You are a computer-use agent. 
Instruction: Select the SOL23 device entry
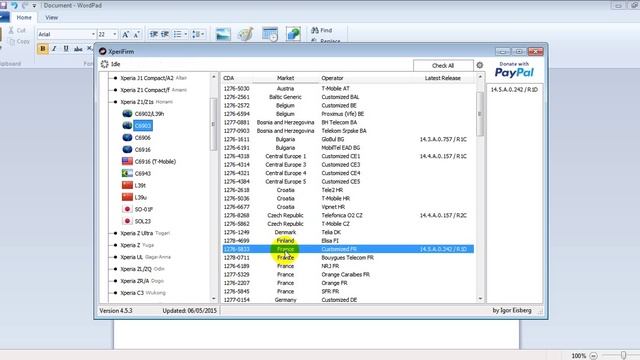(x=142, y=221)
